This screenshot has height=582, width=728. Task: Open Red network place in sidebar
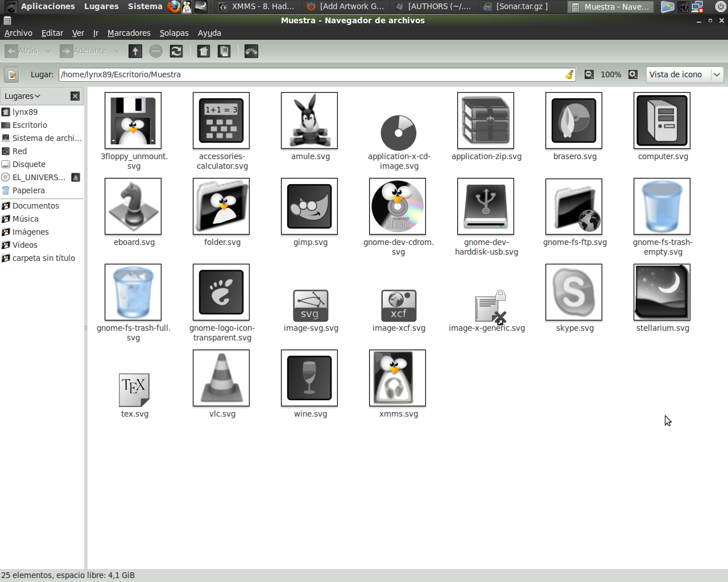(42, 151)
